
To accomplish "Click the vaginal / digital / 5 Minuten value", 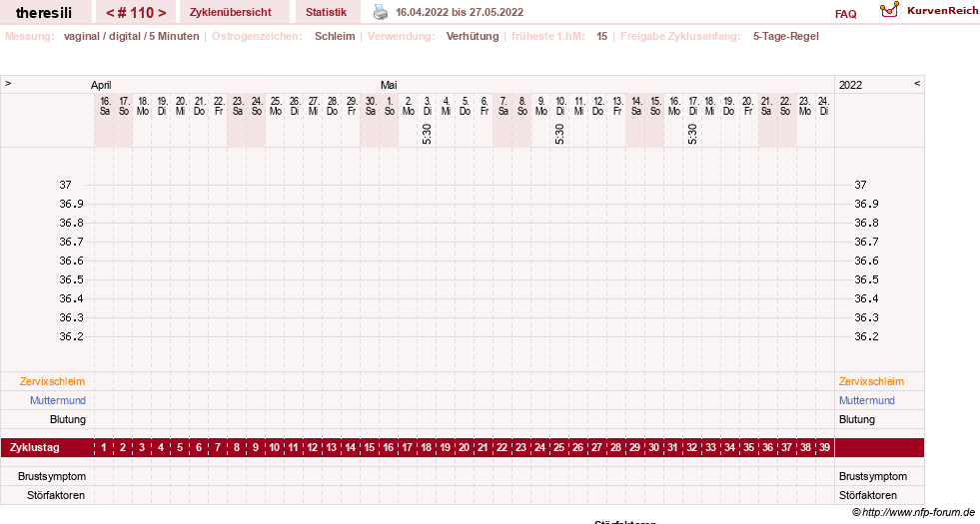I will pyautogui.click(x=131, y=36).
